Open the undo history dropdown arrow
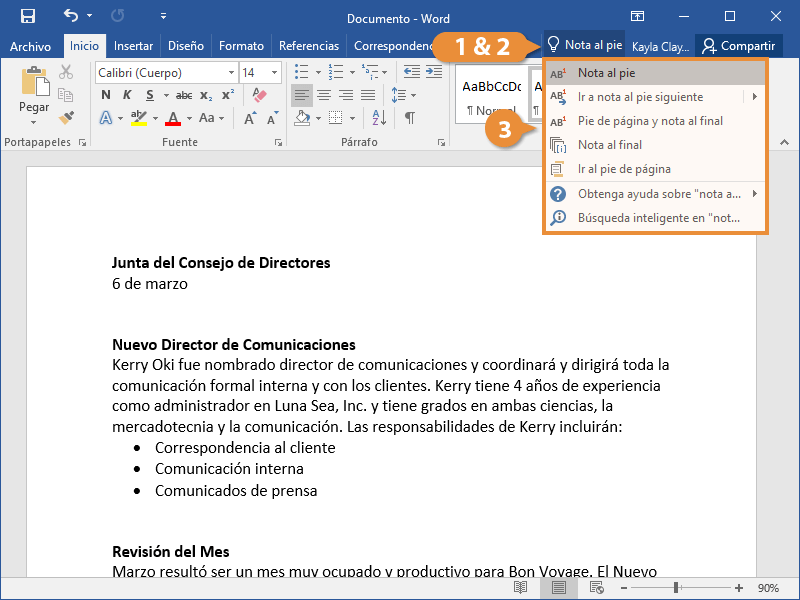800x600 pixels. click(90, 16)
